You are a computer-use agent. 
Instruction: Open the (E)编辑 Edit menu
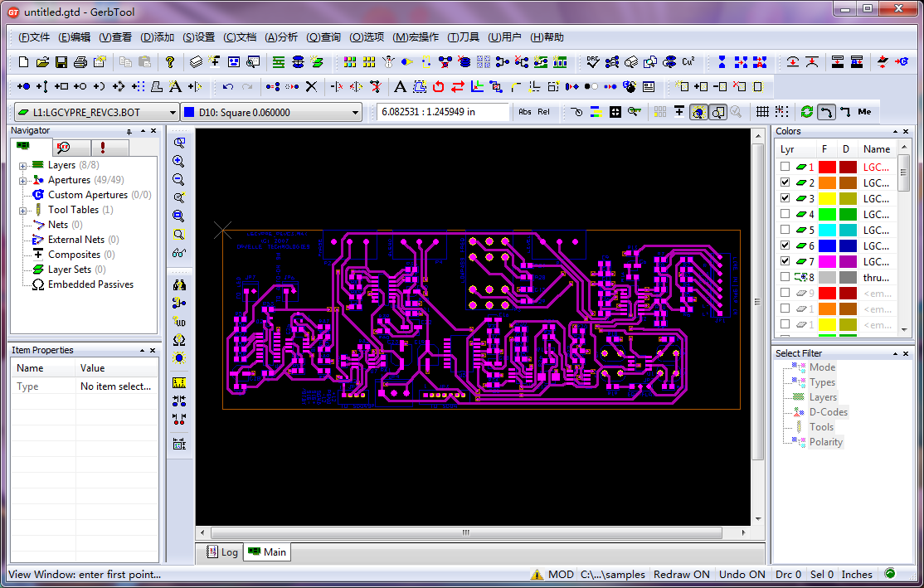click(75, 37)
